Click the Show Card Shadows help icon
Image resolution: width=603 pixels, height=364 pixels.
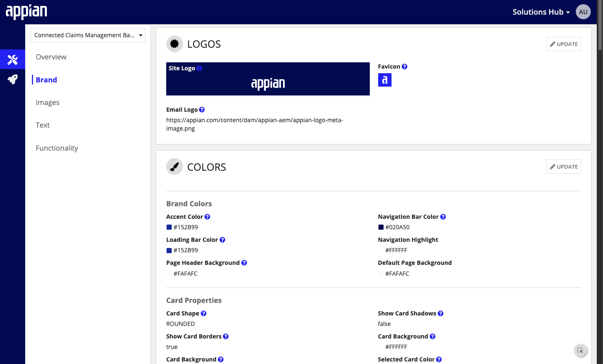[441, 313]
